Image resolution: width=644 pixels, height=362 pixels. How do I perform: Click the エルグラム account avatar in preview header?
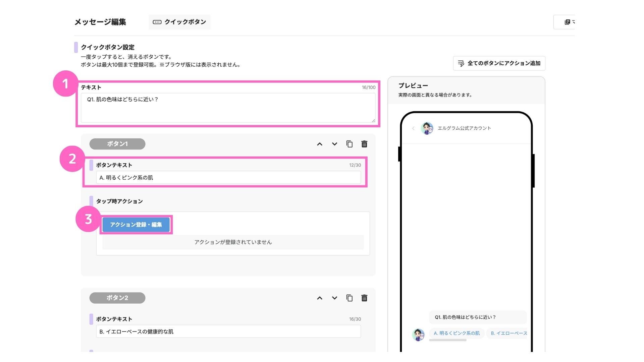point(427,128)
